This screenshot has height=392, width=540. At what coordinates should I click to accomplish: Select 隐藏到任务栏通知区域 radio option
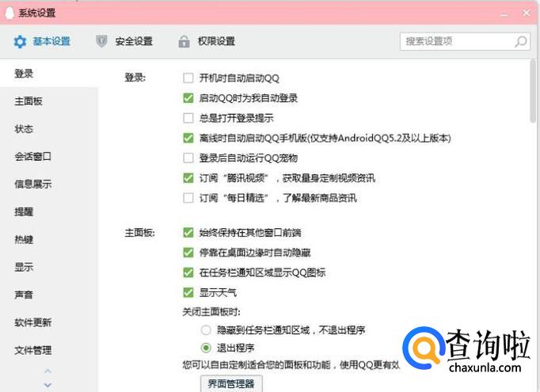click(x=206, y=330)
